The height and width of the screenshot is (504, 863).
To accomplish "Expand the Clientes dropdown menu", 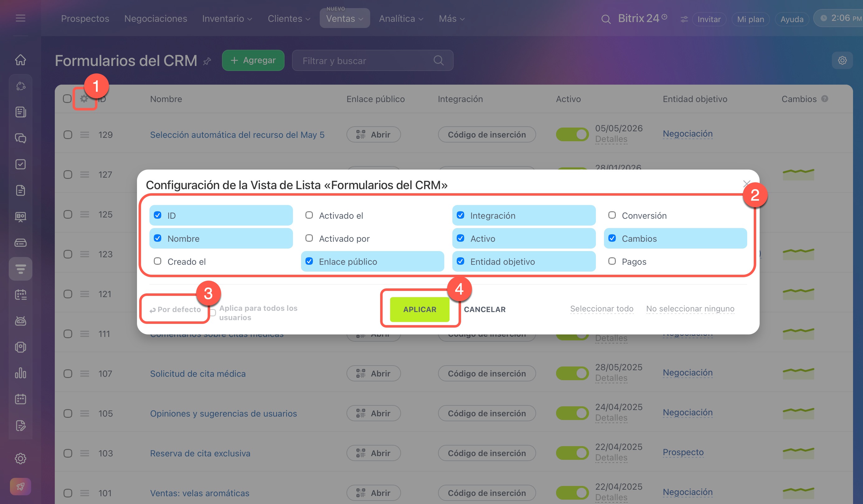I will pyautogui.click(x=289, y=19).
